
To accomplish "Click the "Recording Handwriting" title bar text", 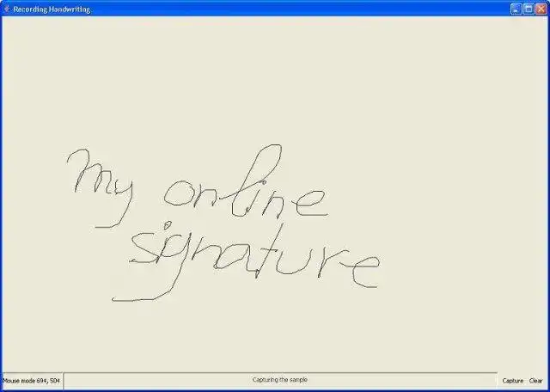I will click(x=52, y=9).
